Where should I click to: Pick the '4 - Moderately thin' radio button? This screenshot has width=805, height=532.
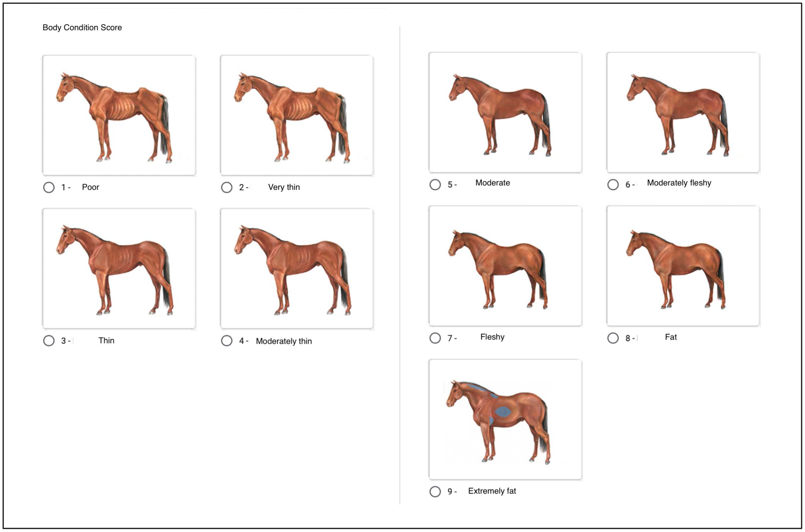click(x=227, y=341)
